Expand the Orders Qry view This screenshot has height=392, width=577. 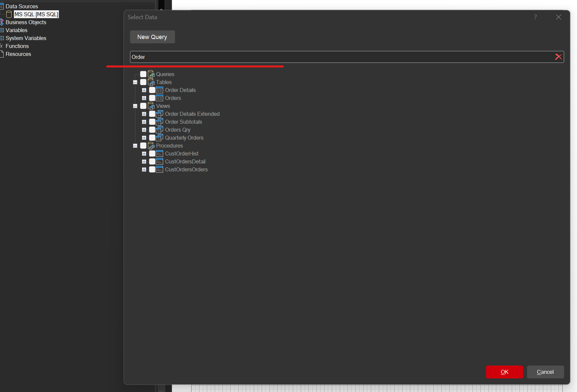(144, 130)
